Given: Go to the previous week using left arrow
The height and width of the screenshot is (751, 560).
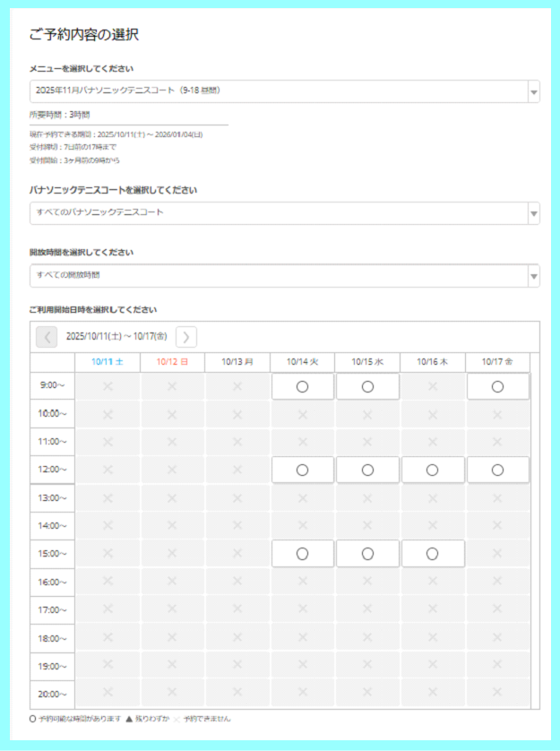Looking at the screenshot, I should click(46, 337).
